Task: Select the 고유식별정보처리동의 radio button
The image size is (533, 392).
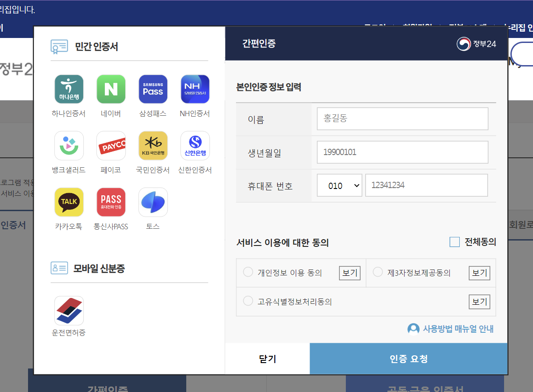Action: 248,301
